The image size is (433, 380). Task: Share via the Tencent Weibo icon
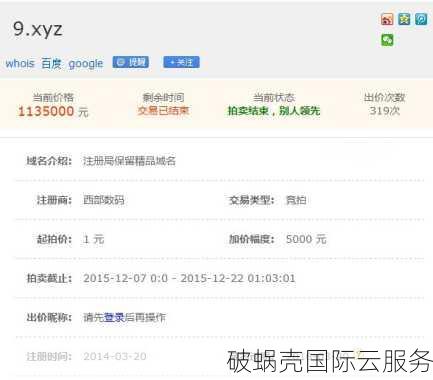coord(421,19)
